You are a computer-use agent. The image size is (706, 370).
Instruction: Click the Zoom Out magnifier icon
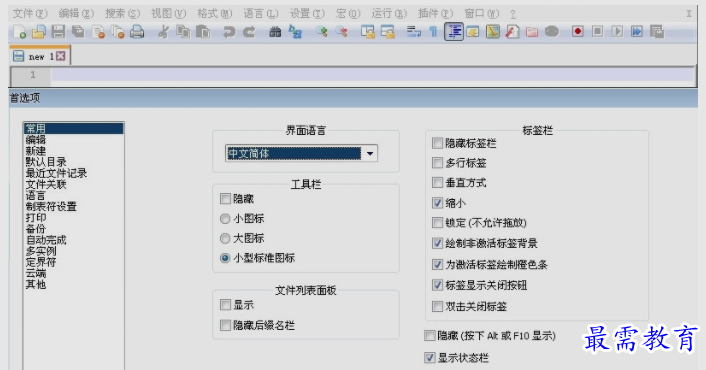(342, 32)
